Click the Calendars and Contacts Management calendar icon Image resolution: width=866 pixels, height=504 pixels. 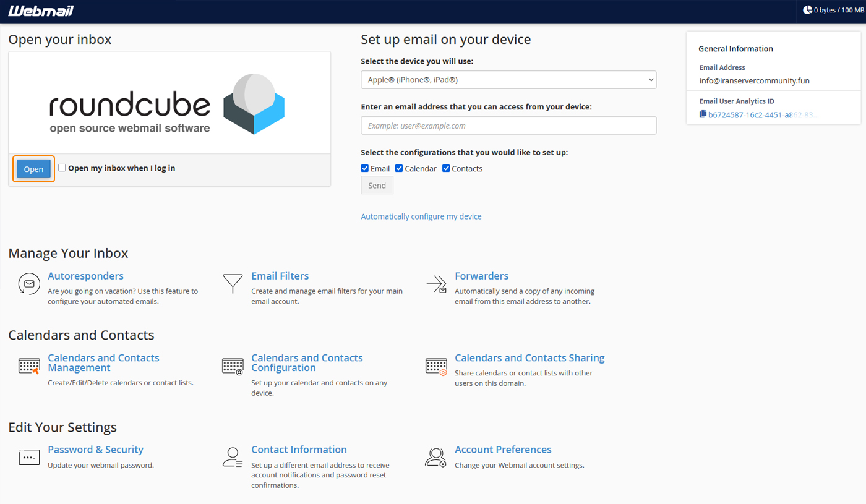tap(28, 366)
